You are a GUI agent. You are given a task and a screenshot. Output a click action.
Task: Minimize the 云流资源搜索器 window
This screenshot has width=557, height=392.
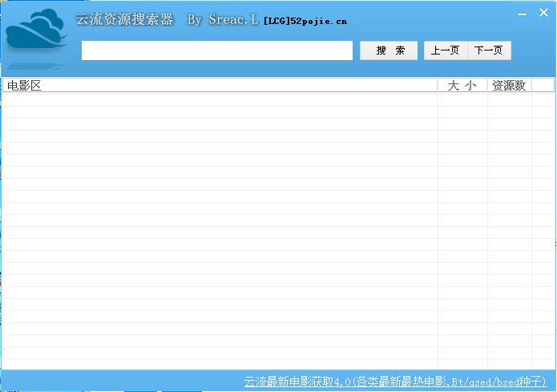click(522, 14)
